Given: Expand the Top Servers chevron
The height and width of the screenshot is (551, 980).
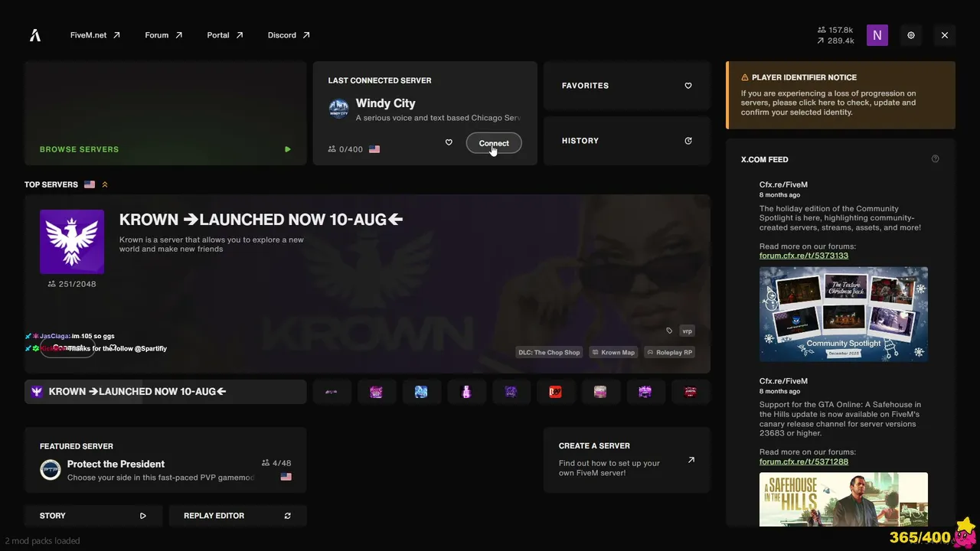Looking at the screenshot, I should click(x=105, y=184).
